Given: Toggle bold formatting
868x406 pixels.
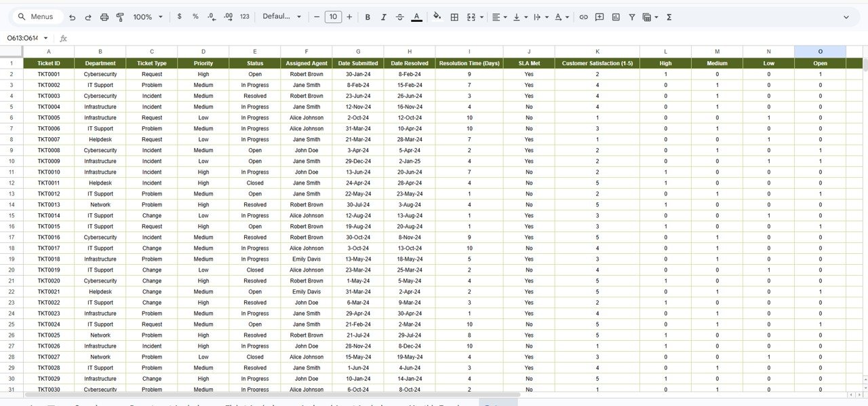Looking at the screenshot, I should [x=367, y=16].
